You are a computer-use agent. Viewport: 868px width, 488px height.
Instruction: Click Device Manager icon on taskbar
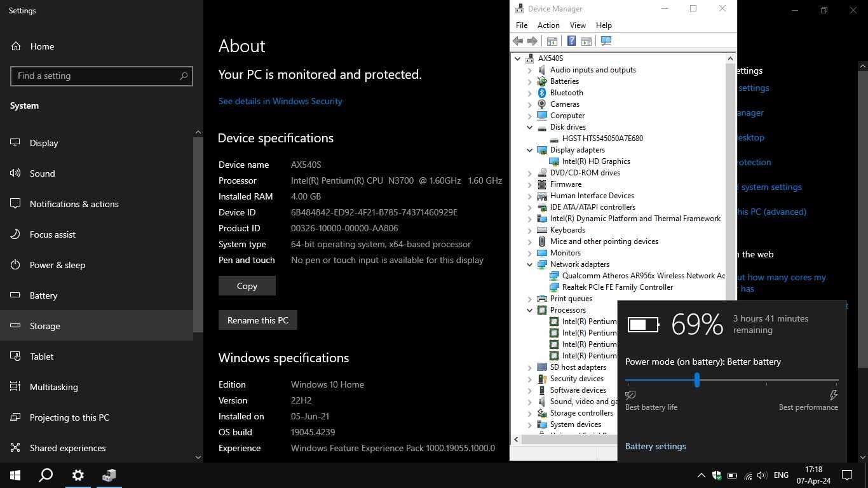pos(109,475)
